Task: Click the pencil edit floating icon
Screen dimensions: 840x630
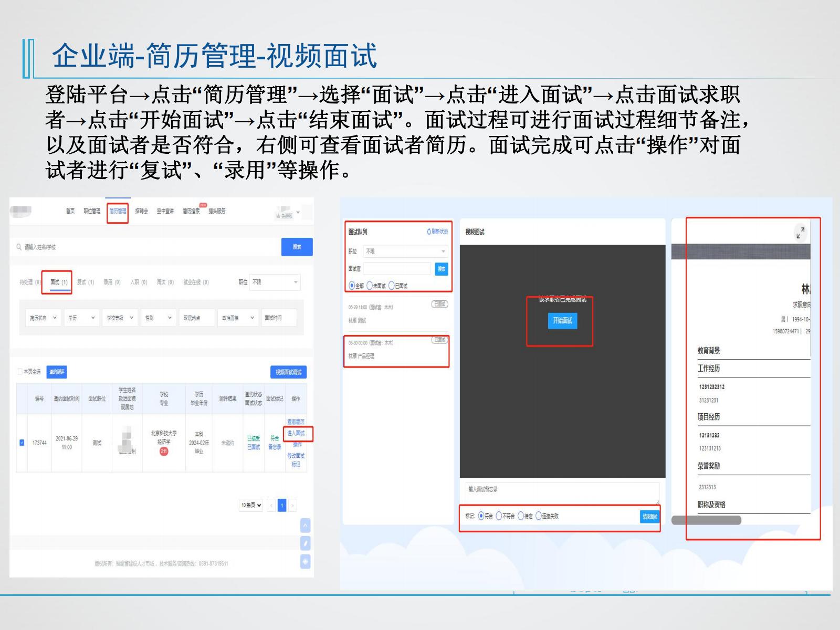Action: tap(306, 543)
